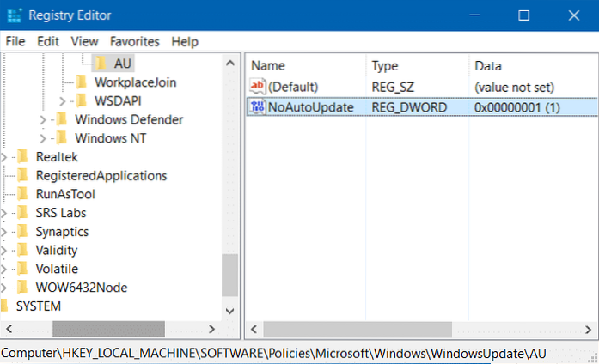
Task: Expand the Windows NT key arrow
Action: click(44, 138)
